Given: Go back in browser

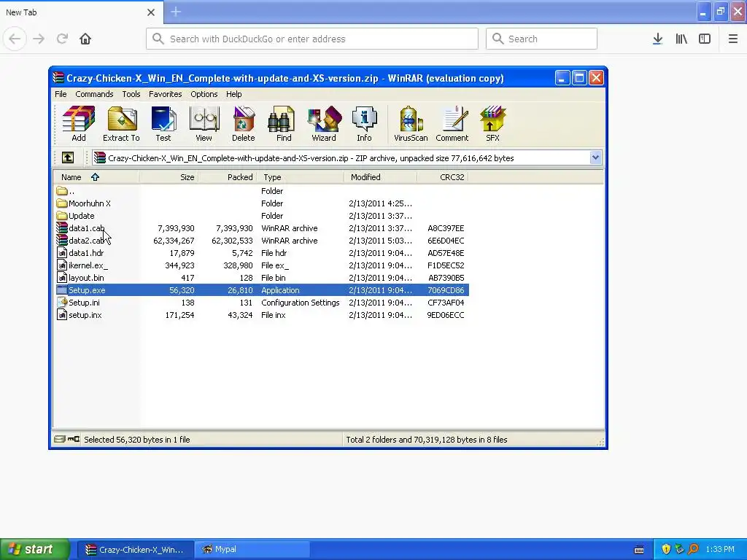Looking at the screenshot, I should click(15, 39).
